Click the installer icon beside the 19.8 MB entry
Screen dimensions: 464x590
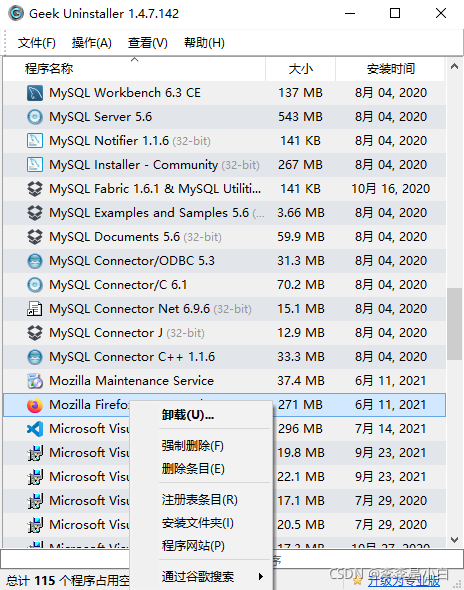35,453
